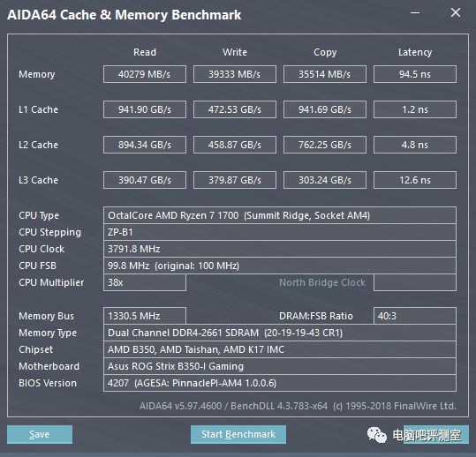The image size is (476, 457).
Task: Select the CPU Clock 3791.8 MHz field
Action: click(280, 249)
